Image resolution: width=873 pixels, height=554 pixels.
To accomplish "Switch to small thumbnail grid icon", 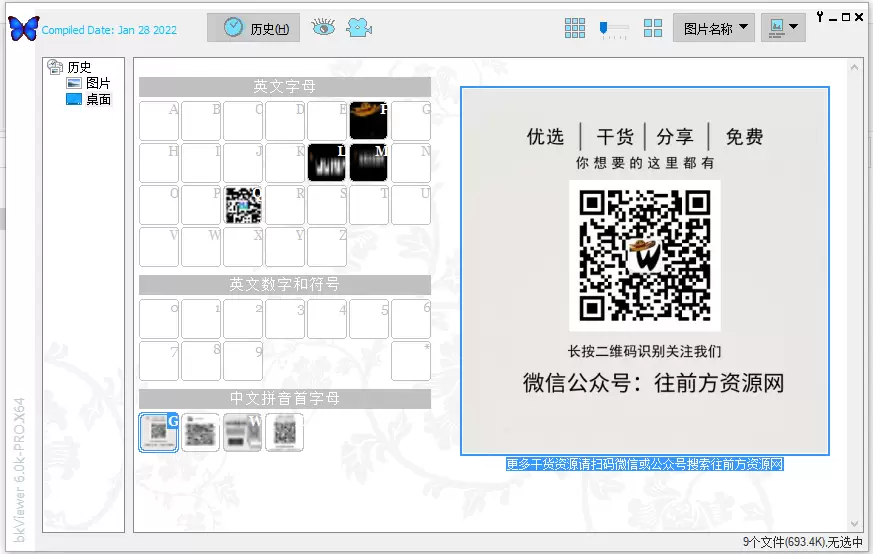I will coord(575,28).
